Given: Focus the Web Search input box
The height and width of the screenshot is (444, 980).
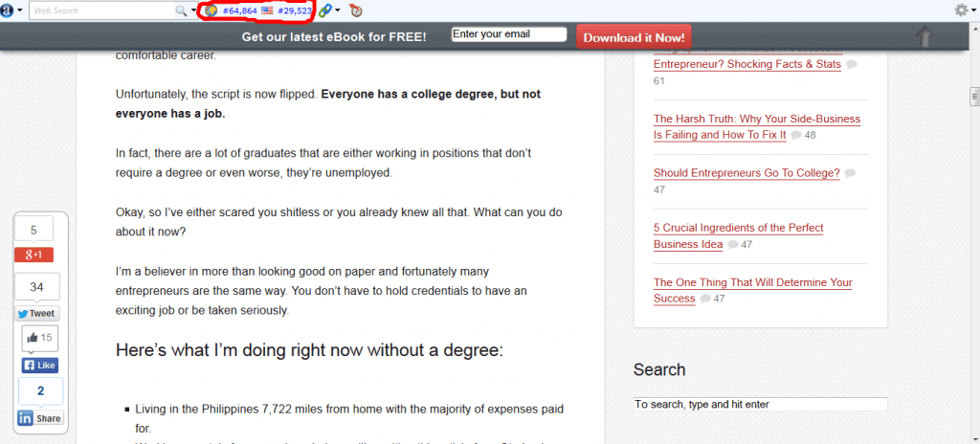Looking at the screenshot, I should (102, 11).
